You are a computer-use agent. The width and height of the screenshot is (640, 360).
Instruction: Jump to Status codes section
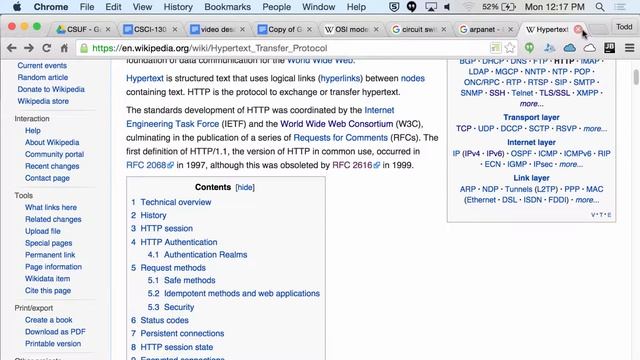164,320
